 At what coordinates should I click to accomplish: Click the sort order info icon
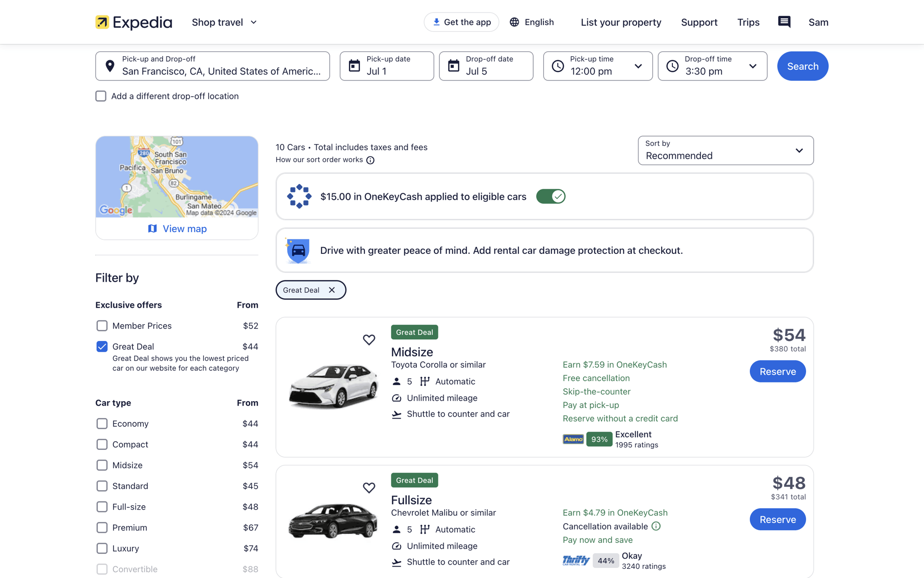tap(370, 160)
